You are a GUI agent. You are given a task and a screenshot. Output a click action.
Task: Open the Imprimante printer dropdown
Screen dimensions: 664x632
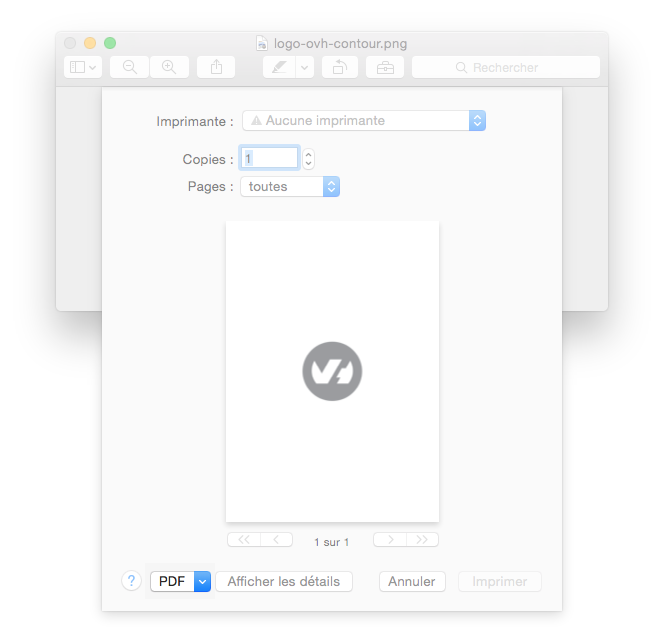pyautogui.click(x=364, y=120)
